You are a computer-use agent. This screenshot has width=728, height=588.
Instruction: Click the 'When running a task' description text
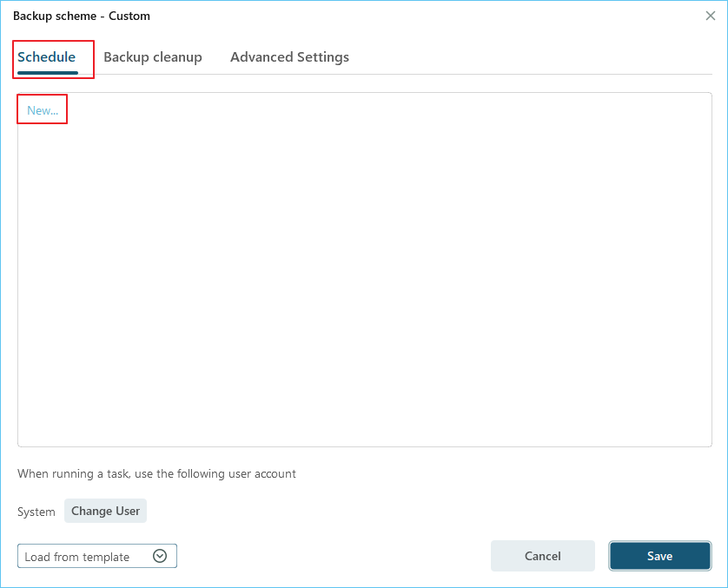point(156,474)
